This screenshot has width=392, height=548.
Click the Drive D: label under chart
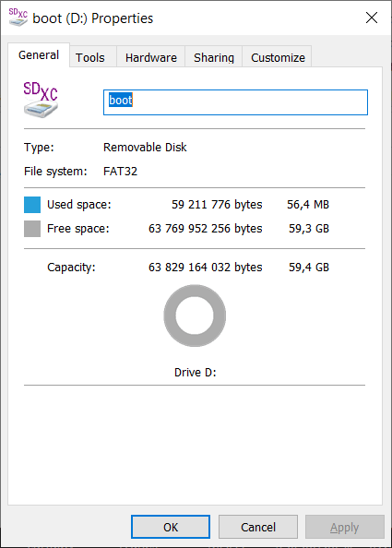coord(196,372)
